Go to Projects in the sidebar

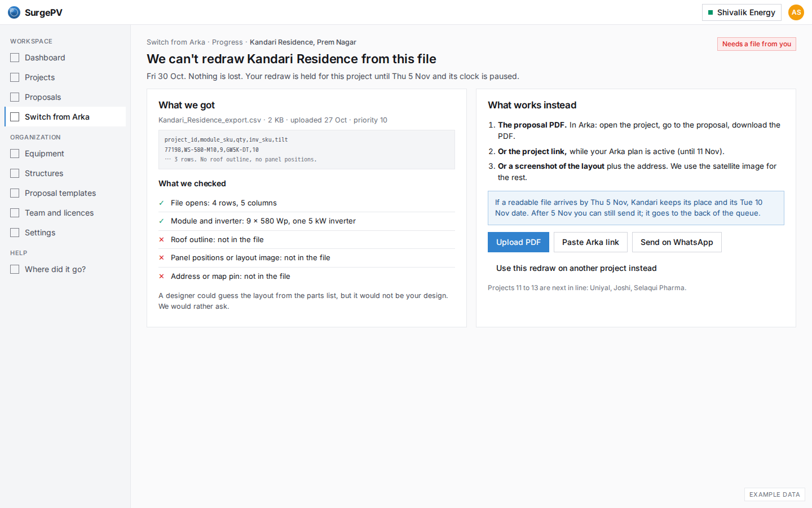point(65,77)
